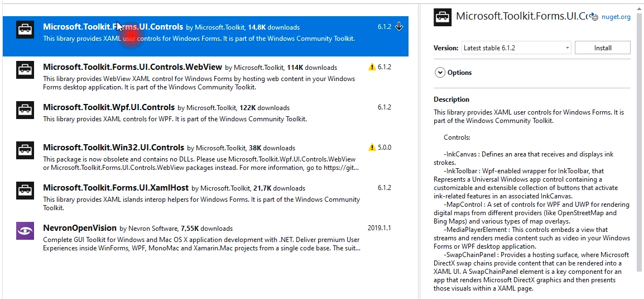Viewport: 644px width, 299px height.
Task: Click the warning icon on the WebView package row
Action: coord(372,67)
